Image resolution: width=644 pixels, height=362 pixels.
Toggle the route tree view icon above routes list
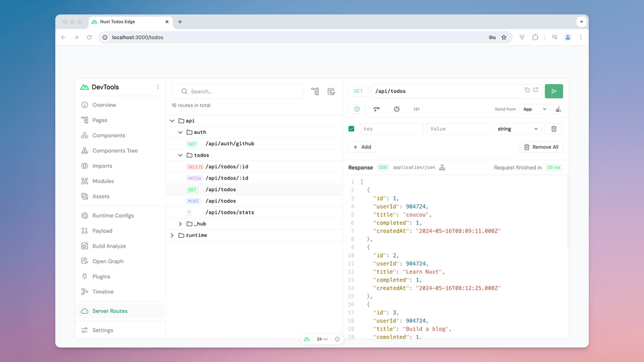click(315, 91)
